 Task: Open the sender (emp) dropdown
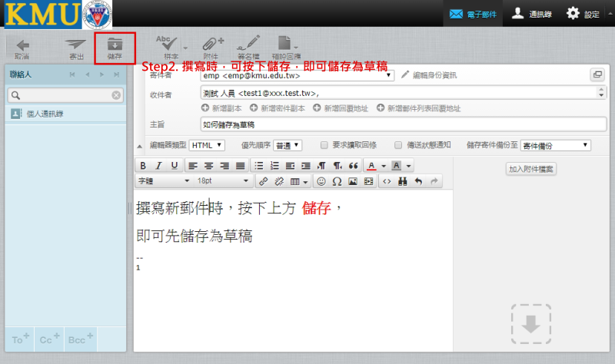(x=297, y=75)
